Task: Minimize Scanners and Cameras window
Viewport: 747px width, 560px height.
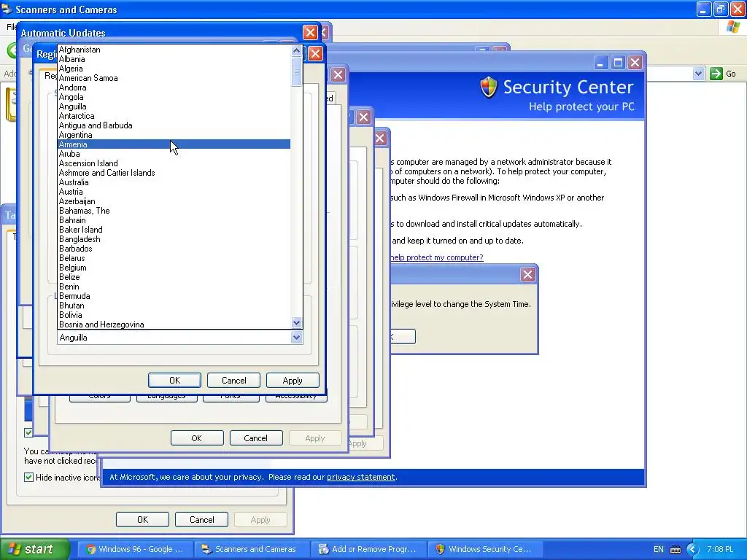Action: pyautogui.click(x=704, y=9)
